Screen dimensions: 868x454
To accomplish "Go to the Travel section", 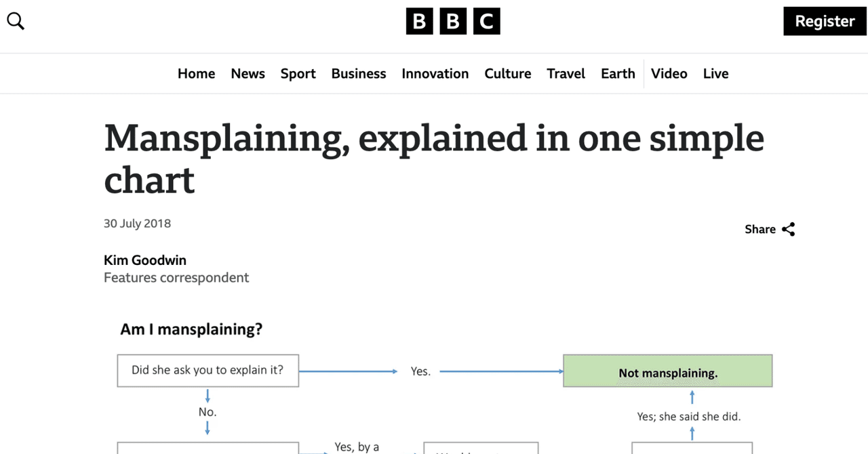I will (x=566, y=74).
